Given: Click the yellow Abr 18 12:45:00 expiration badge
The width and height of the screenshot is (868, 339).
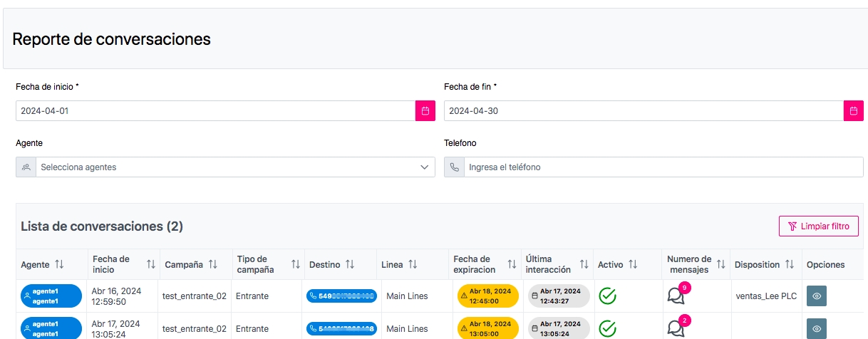Looking at the screenshot, I should 485,296.
